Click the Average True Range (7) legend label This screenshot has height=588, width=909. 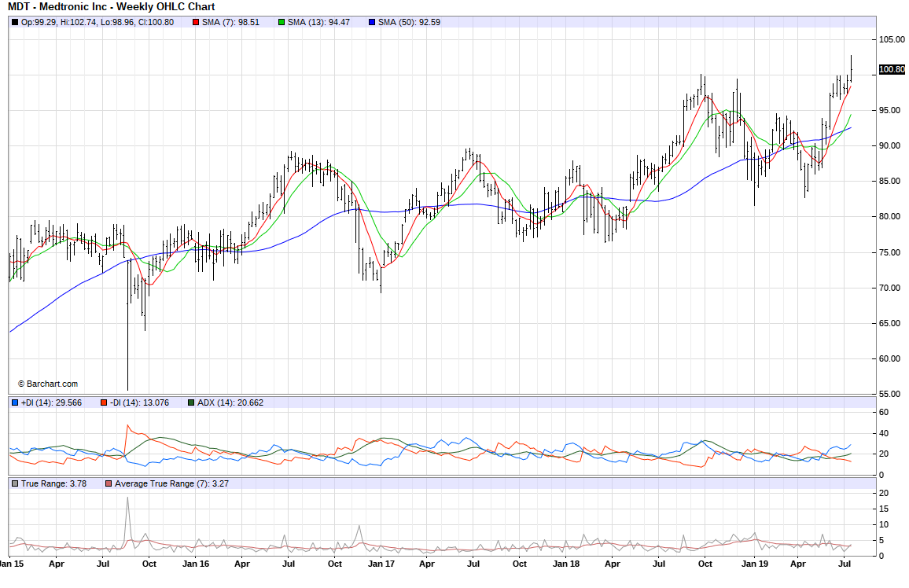(161, 483)
